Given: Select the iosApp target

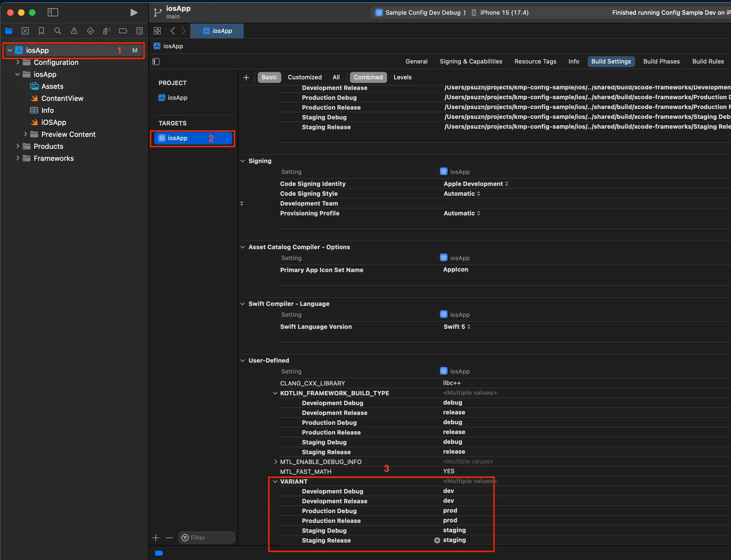Looking at the screenshot, I should 193,138.
